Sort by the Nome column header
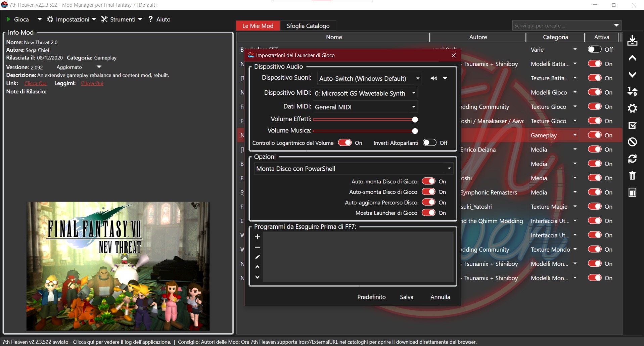 (334, 37)
